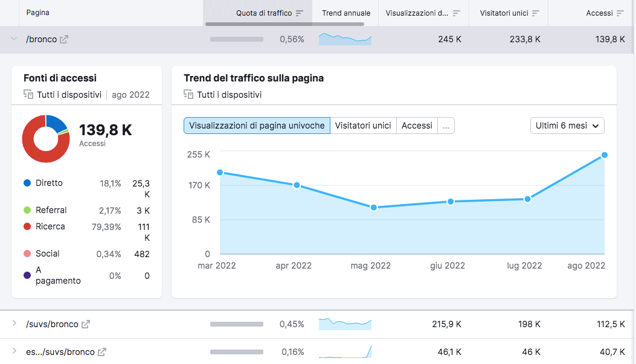Screen dimensions: 636x364
Task: Click sort icon in Visitatori unici column
Action: pos(536,13)
